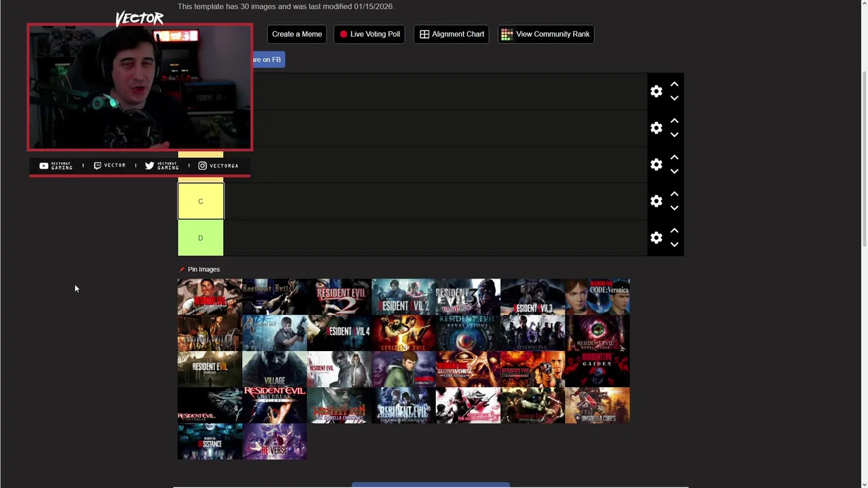The height and width of the screenshot is (488, 868).
Task: Pick the Resident Evil Revelations 2 image
Action: coord(597,333)
